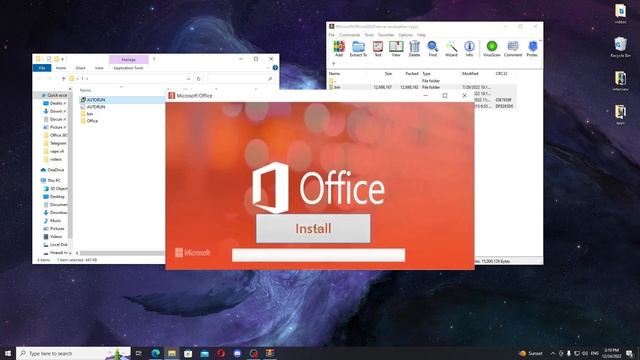Select the parent folder '..' row in WinRAR
This screenshot has height=360, width=640.
pyautogui.click(x=422, y=81)
